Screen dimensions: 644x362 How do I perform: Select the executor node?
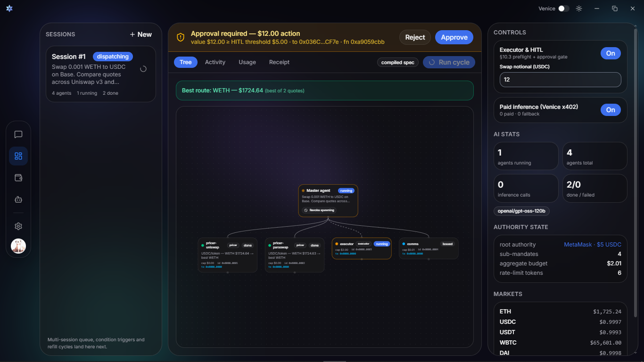coord(362,248)
